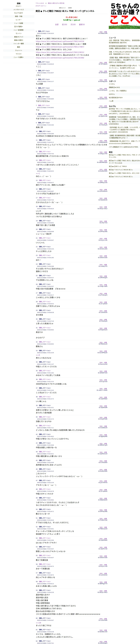Select メンタルヘルス in the left sidebar

[19, 10]
